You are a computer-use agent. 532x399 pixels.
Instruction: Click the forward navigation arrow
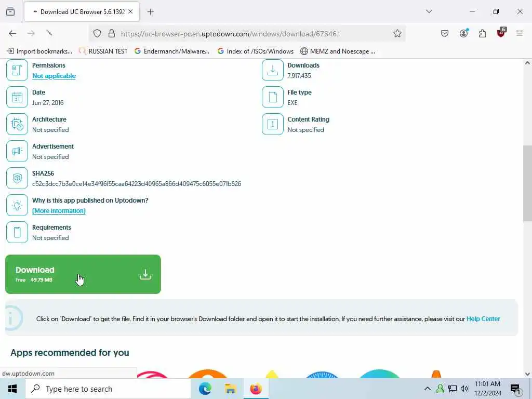(31, 33)
